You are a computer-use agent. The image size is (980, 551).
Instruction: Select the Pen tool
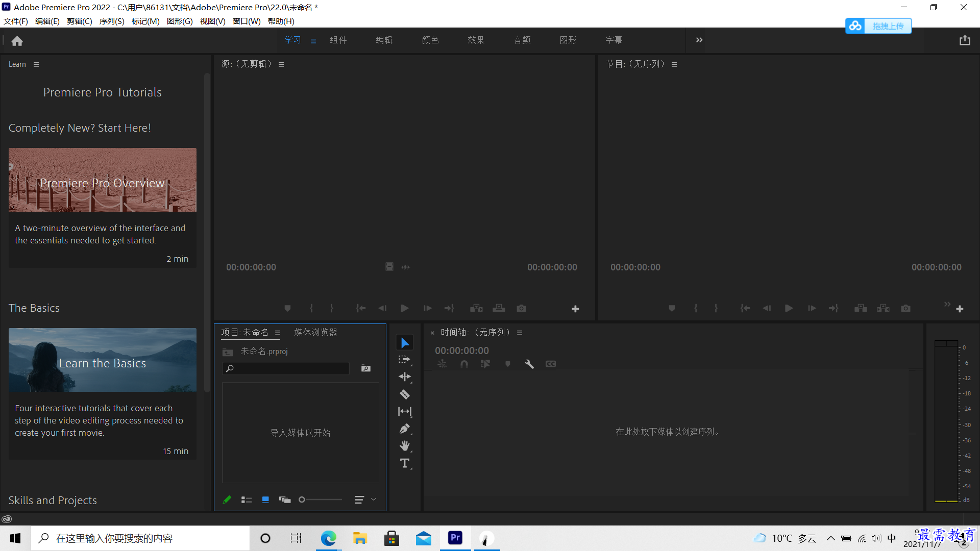point(405,429)
